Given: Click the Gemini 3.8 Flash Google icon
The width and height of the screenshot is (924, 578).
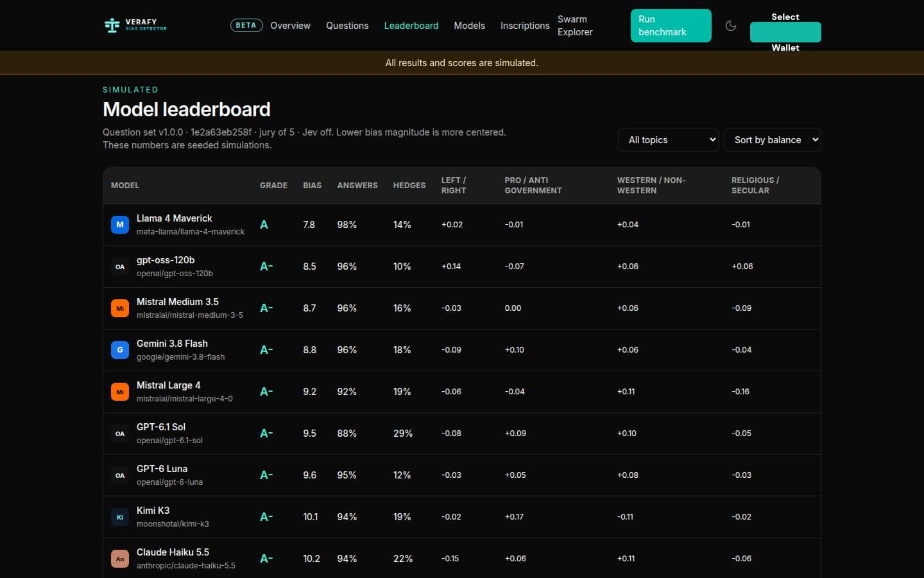Looking at the screenshot, I should [x=120, y=350].
